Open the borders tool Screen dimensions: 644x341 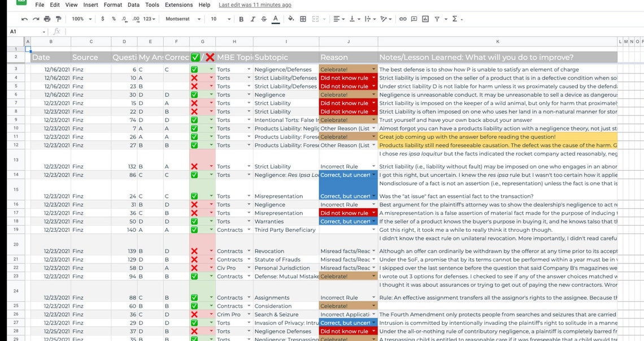coord(303,19)
